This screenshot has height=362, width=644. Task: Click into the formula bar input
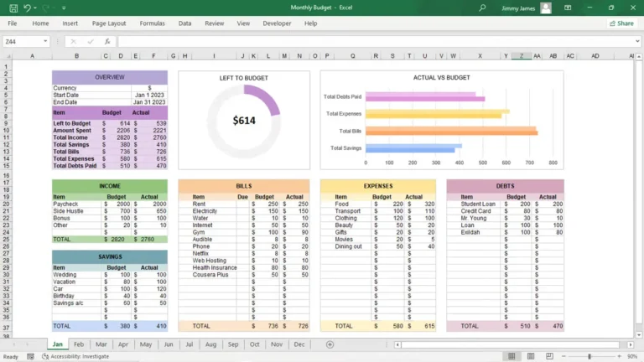369,41
